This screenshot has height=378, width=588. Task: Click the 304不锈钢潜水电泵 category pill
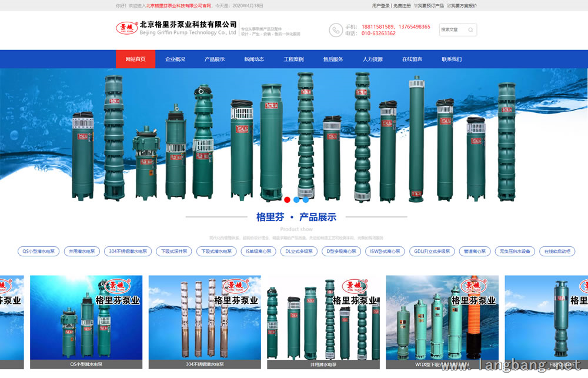coord(128,251)
